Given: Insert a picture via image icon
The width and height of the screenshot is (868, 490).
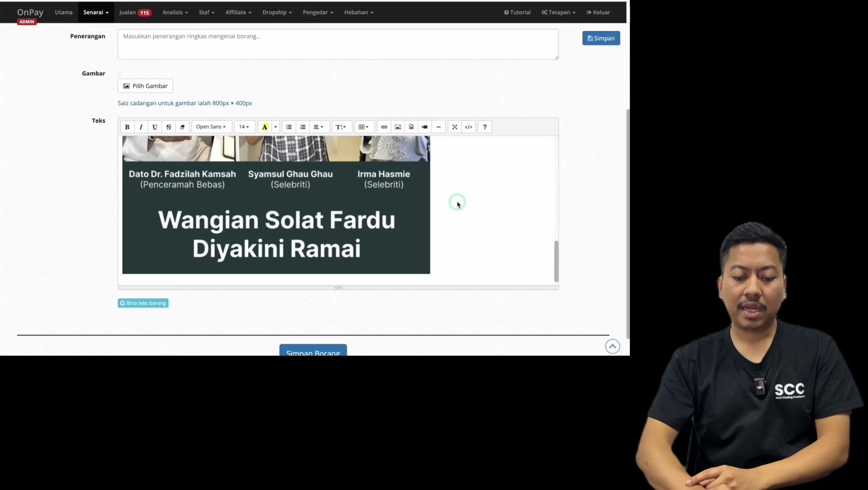Looking at the screenshot, I should tap(398, 127).
